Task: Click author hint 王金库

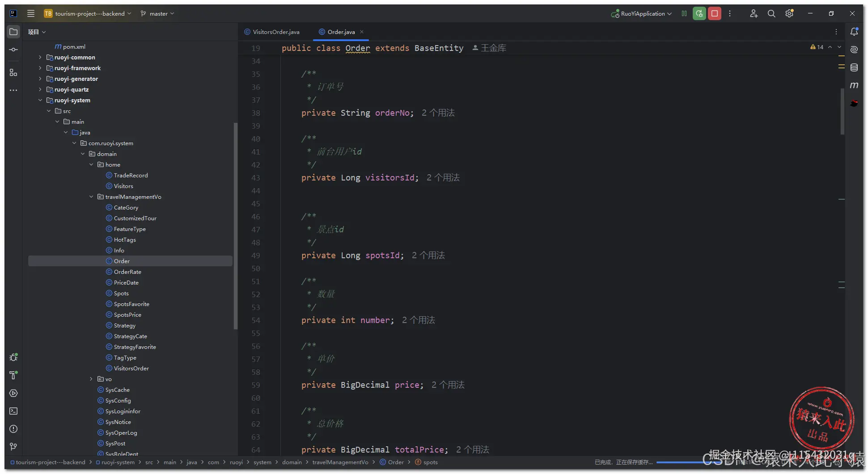Action: (x=489, y=48)
